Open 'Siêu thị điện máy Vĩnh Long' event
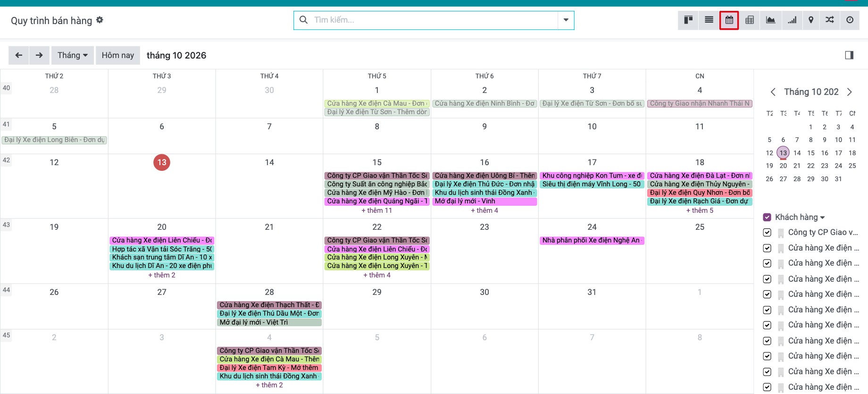Viewport: 868px width, 394px height. [x=592, y=184]
